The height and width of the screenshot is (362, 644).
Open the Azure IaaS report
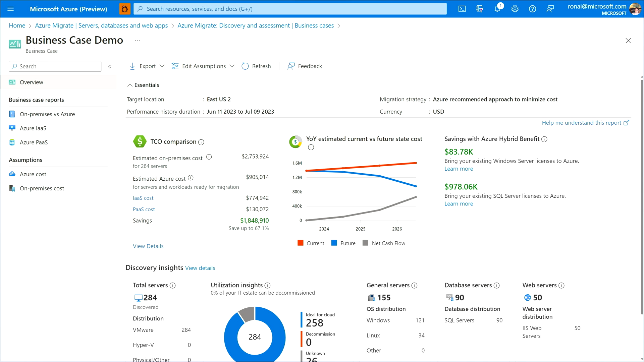[x=33, y=128]
